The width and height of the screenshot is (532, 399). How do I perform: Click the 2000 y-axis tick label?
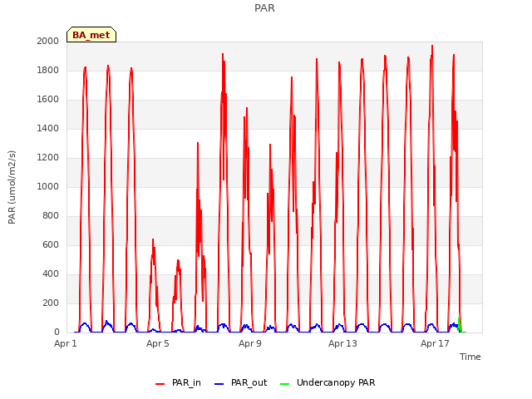[48, 41]
